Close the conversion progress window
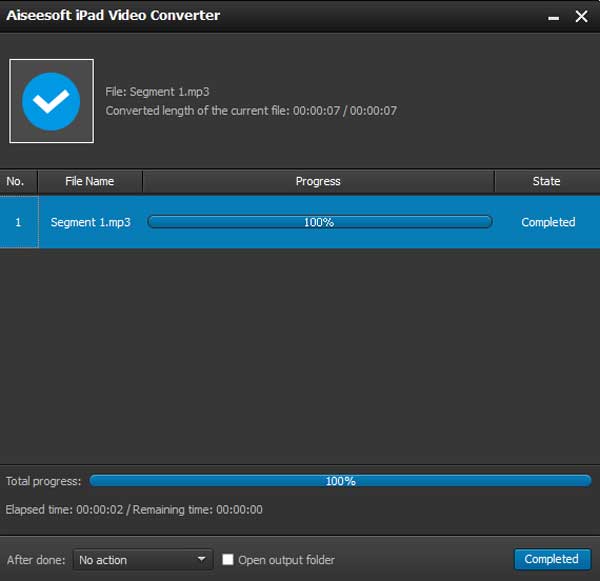The image size is (600, 581). [x=581, y=16]
